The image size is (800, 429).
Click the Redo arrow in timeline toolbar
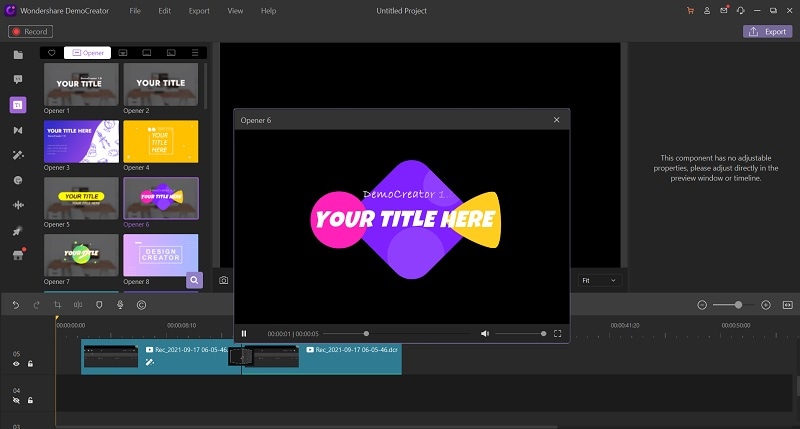point(36,305)
